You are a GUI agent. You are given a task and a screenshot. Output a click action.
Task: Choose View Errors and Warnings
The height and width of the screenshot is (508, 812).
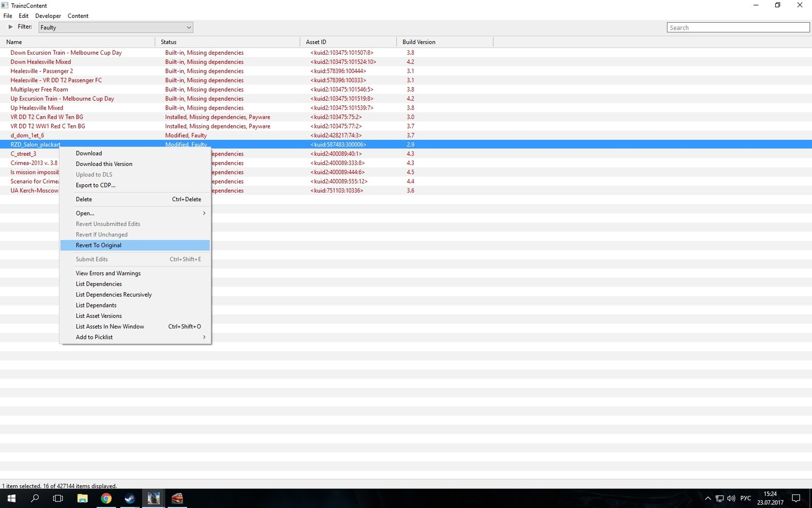108,273
